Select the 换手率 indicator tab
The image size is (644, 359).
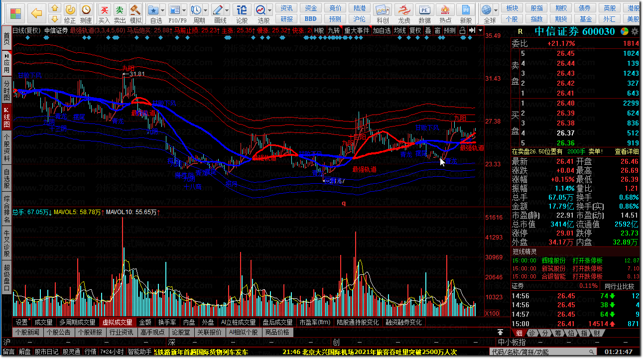tap(167, 322)
